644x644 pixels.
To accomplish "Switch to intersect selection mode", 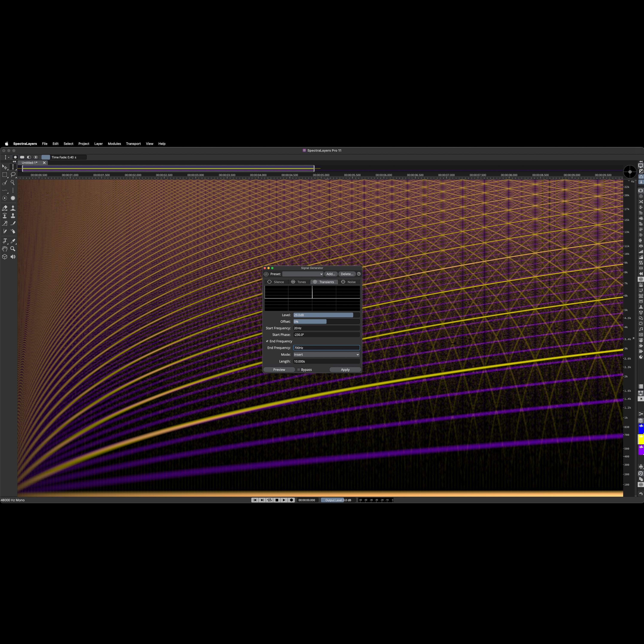I will [x=36, y=157].
